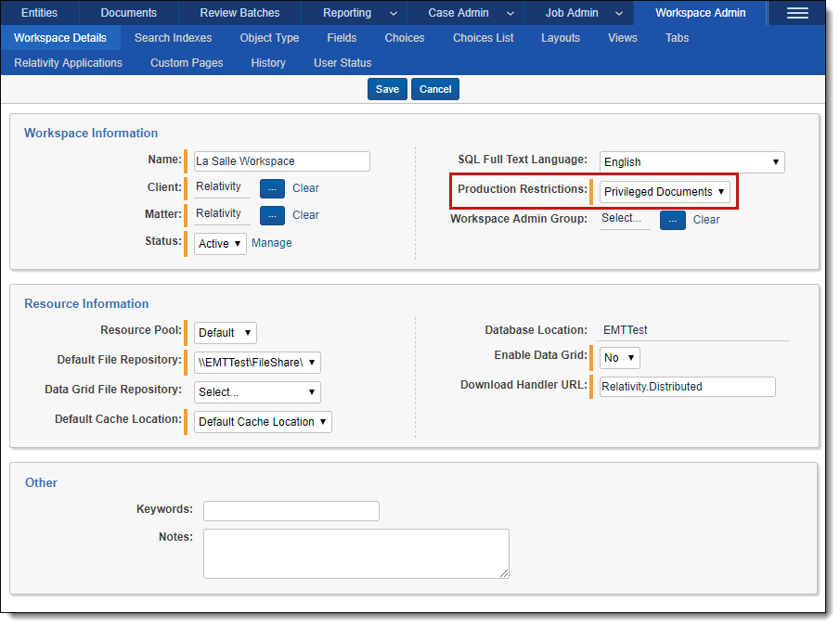Switch to the Documents tab
Viewport: 840px width, 627px height.
[x=128, y=13]
